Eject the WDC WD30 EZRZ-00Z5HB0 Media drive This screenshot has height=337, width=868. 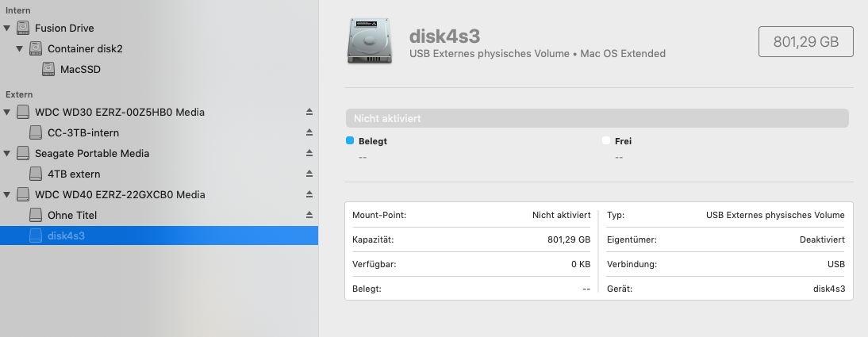pyautogui.click(x=309, y=112)
